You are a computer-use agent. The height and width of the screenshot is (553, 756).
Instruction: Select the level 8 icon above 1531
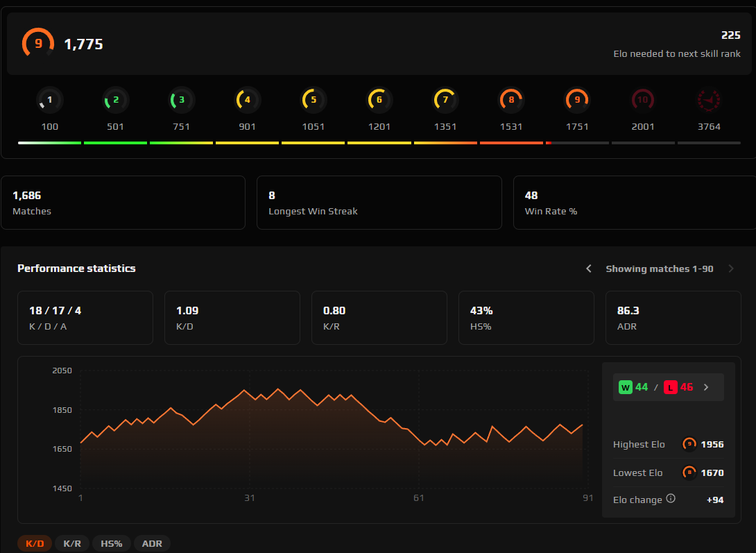(x=511, y=101)
